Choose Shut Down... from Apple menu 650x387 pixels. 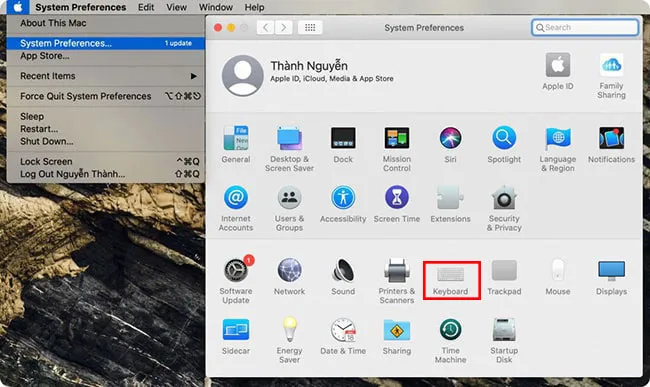106,141
